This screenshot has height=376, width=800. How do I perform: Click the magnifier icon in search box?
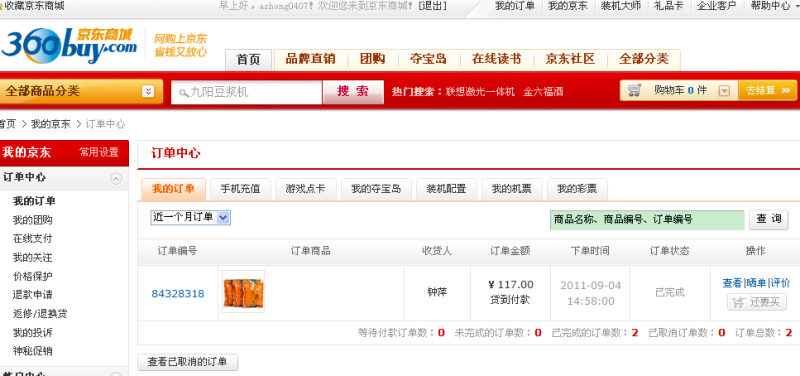(x=184, y=93)
